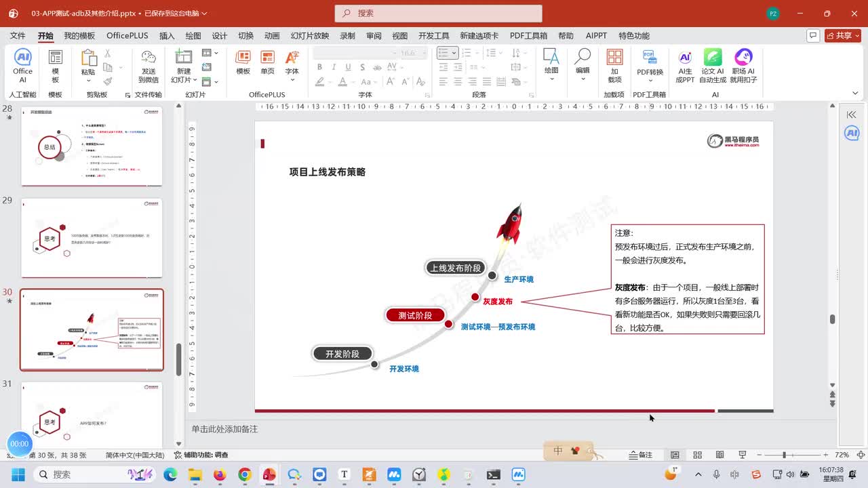
Task: Align text left in paragraph group
Action: [x=443, y=81]
